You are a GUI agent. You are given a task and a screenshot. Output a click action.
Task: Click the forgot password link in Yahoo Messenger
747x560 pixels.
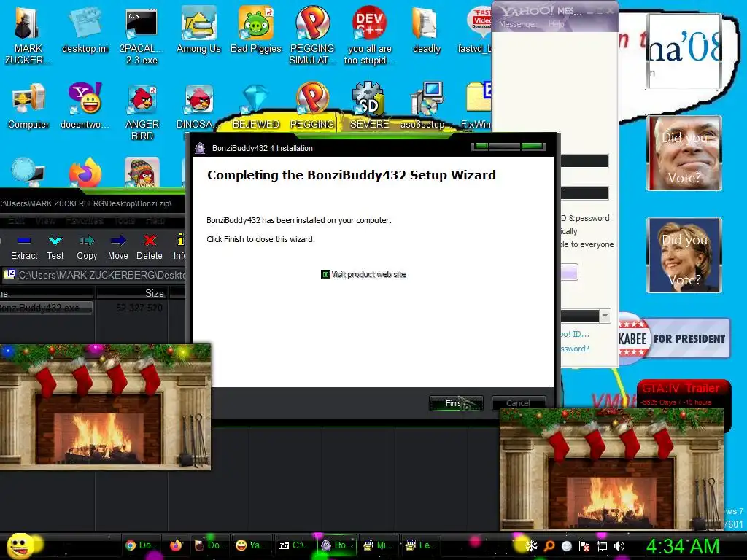tap(575, 349)
